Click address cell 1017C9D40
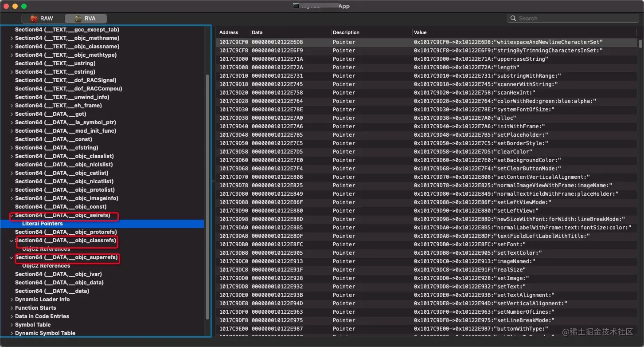The width and height of the screenshot is (644, 347). [234, 126]
